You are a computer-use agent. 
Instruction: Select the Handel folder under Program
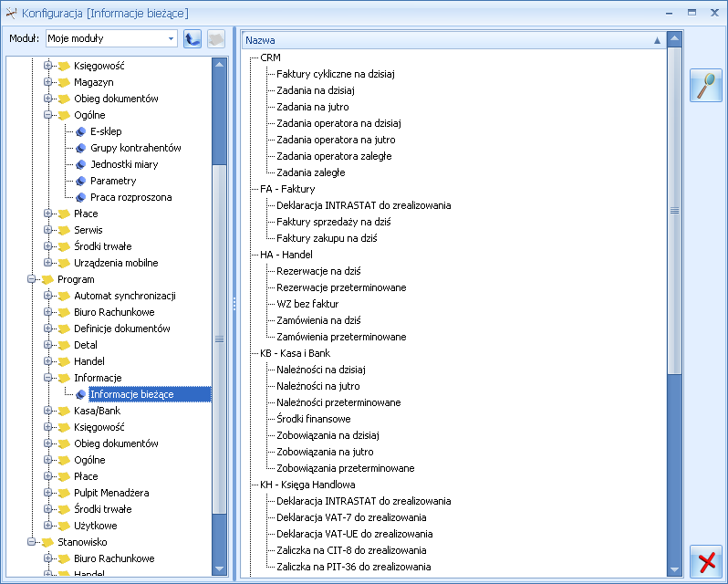coord(89,361)
